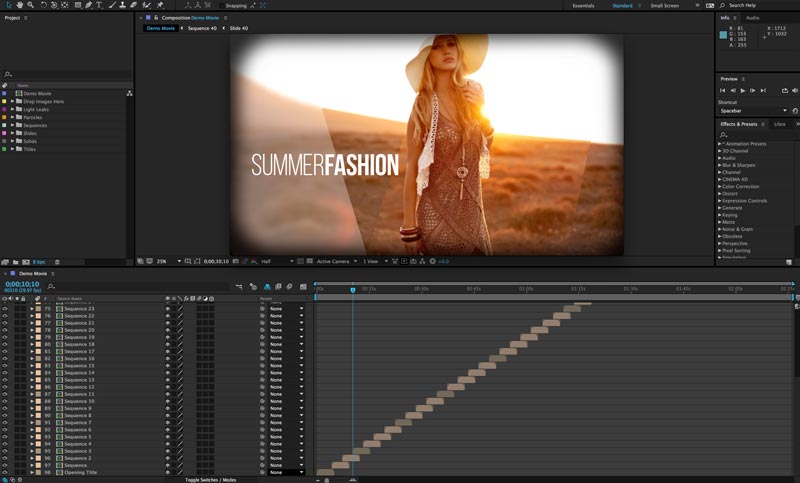Open the Spacebar shortcut dropdown

coord(754,111)
